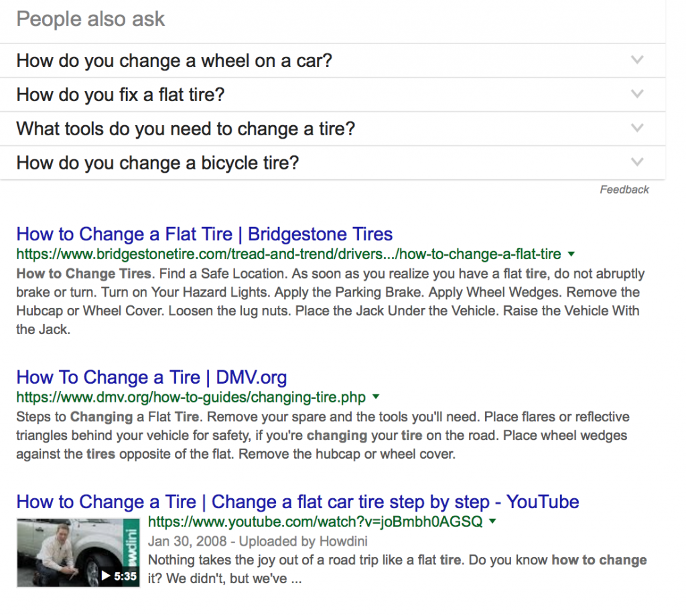Expand 'How do you change a bicycle tire?' question text

tap(157, 163)
